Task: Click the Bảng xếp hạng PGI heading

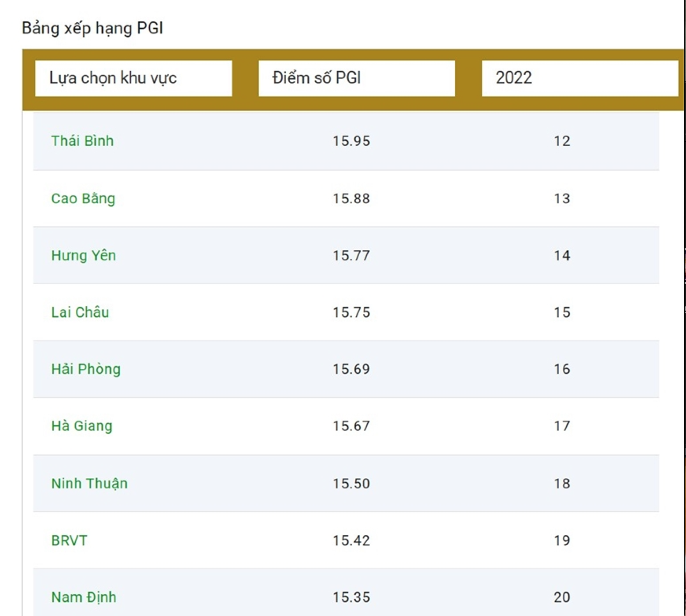Action: pyautogui.click(x=92, y=28)
